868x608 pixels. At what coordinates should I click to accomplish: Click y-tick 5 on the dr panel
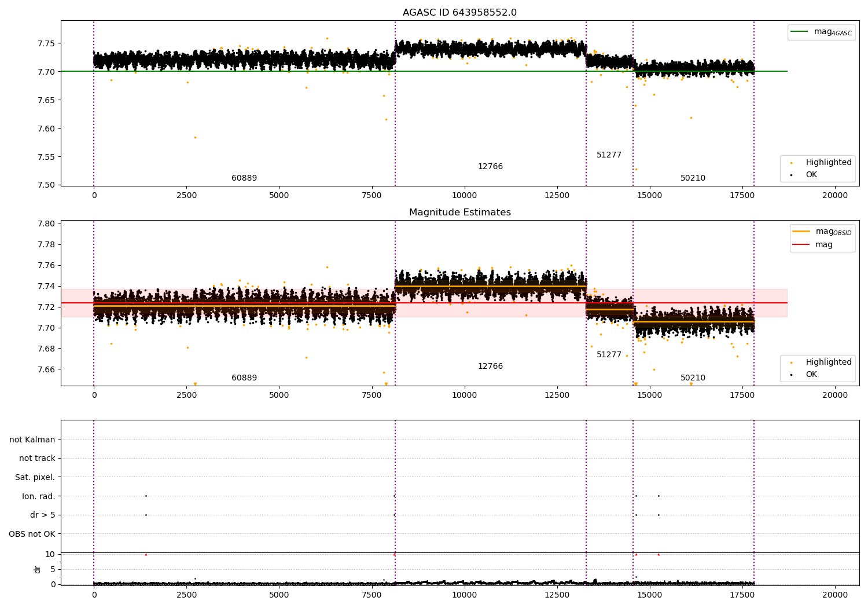click(x=53, y=570)
